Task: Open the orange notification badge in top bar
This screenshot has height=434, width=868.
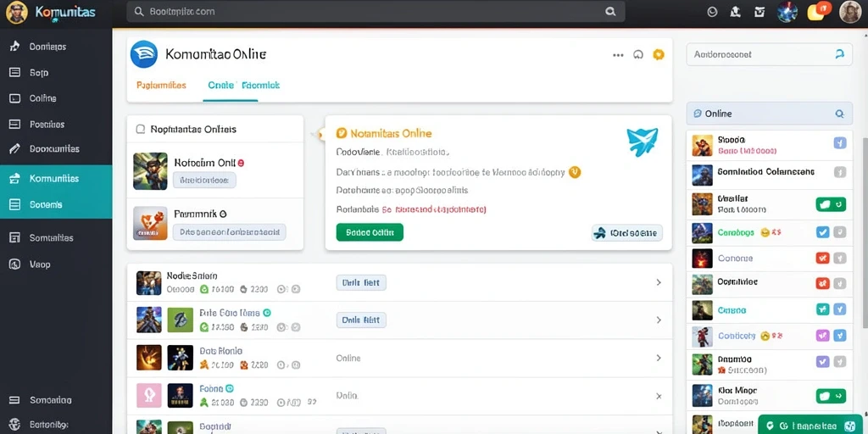Action: point(820,10)
